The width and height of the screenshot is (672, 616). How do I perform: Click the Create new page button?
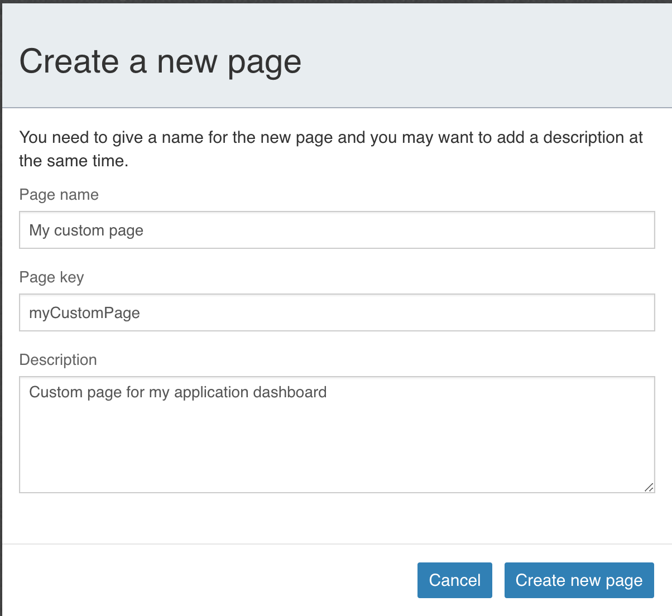(579, 580)
